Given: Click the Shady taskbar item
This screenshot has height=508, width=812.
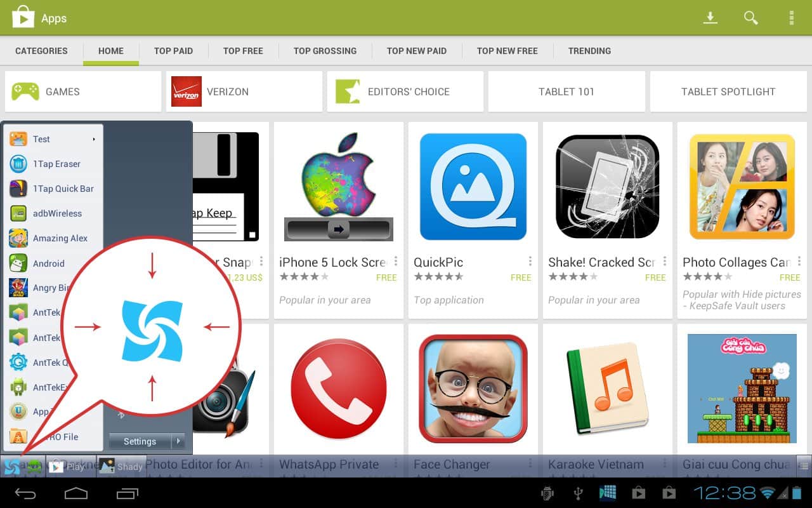Looking at the screenshot, I should coord(122,467).
